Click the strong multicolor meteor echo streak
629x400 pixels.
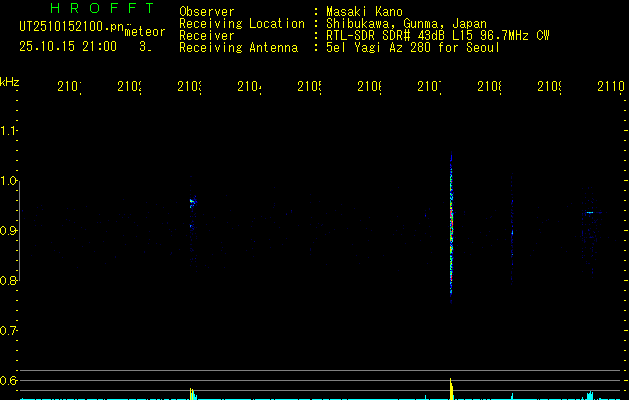pyautogui.click(x=451, y=227)
